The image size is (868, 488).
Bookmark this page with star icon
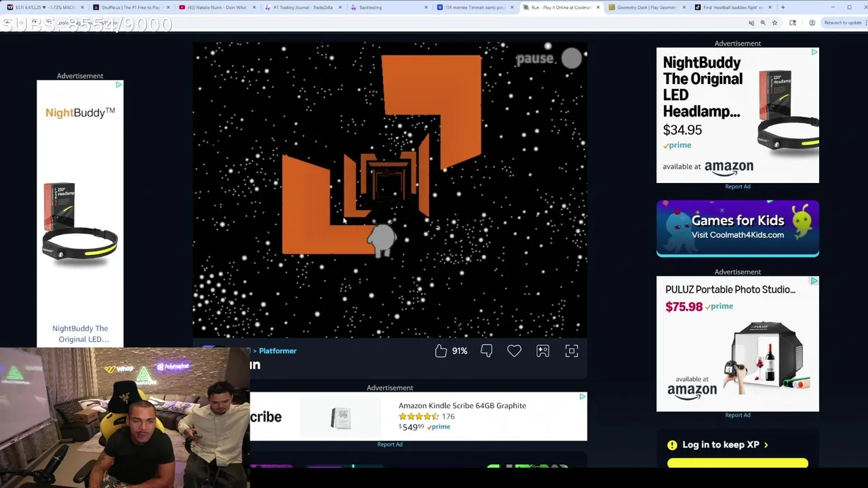point(774,22)
